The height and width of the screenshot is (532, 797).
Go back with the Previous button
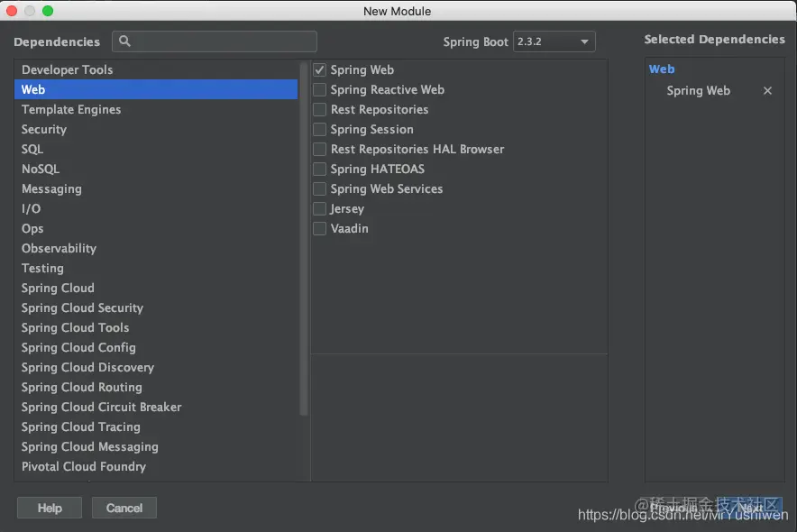click(674, 507)
